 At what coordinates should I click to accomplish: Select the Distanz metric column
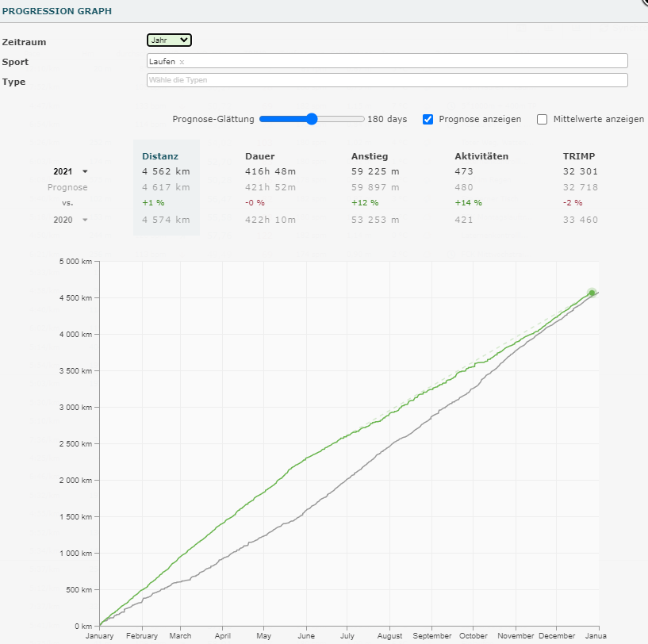coord(160,156)
